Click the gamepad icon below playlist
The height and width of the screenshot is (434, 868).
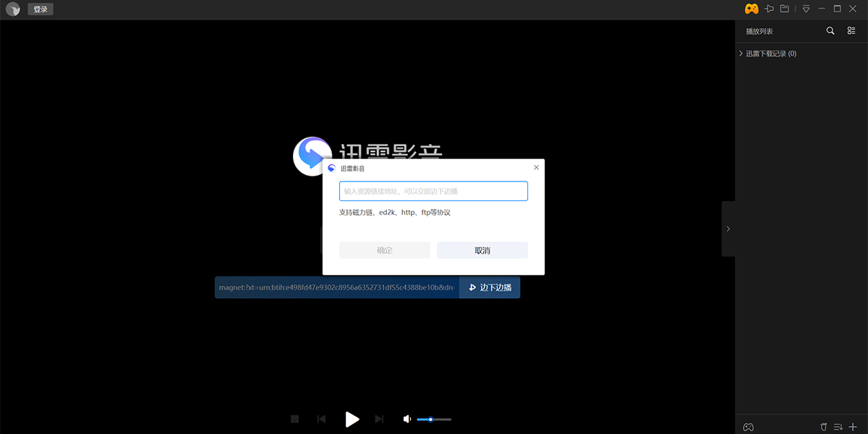[749, 427]
